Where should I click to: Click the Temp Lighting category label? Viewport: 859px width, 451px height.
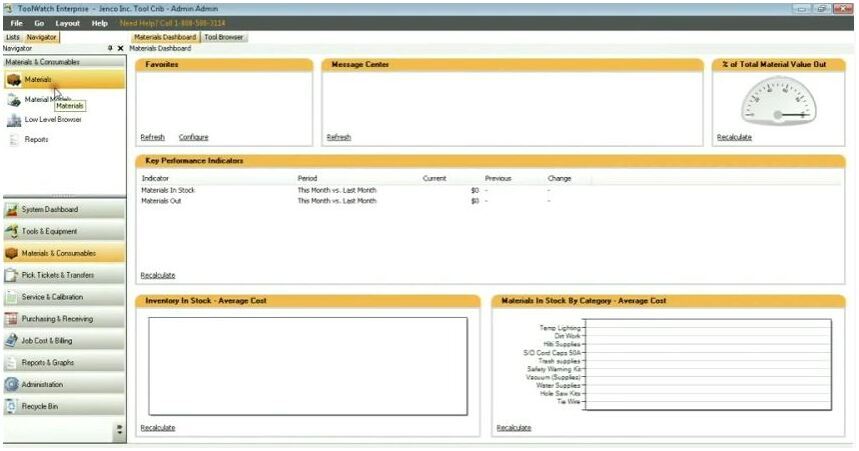point(559,328)
